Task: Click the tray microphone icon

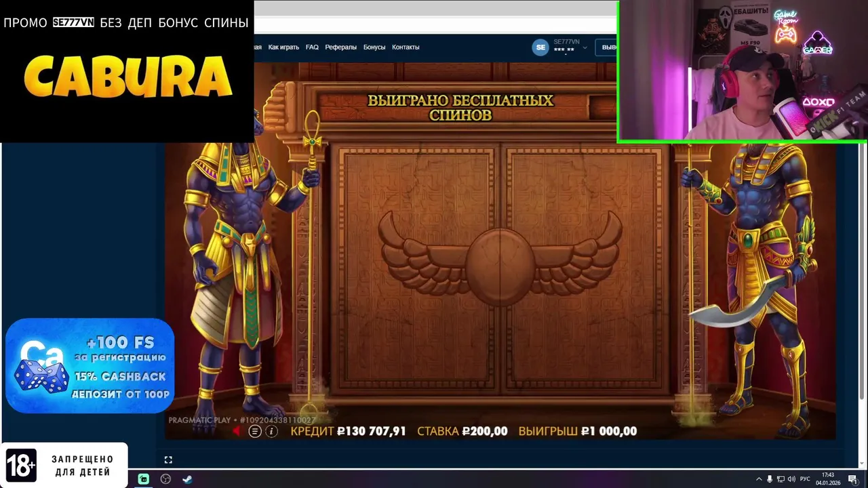Action: 770,479
